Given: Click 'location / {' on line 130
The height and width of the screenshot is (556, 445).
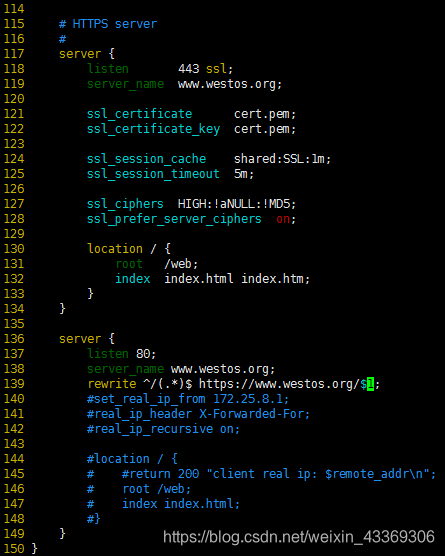Looking at the screenshot, I should [x=129, y=249].
